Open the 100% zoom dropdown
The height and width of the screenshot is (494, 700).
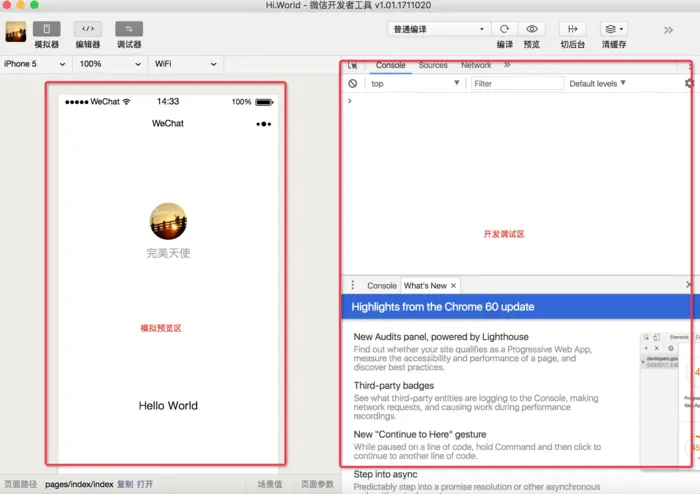110,64
